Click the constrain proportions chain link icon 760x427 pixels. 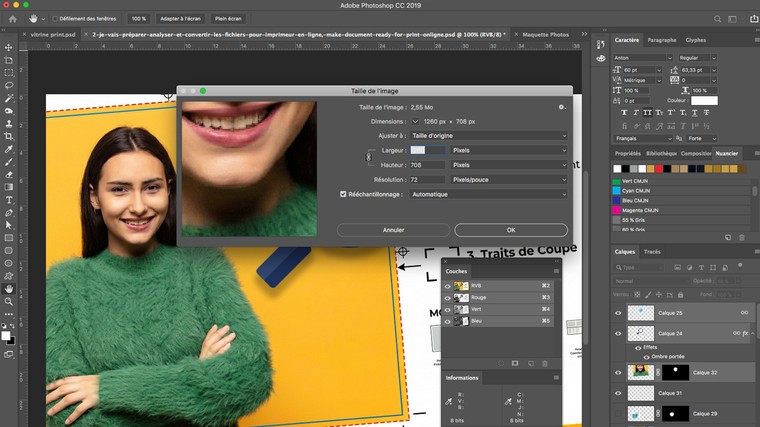click(x=369, y=157)
